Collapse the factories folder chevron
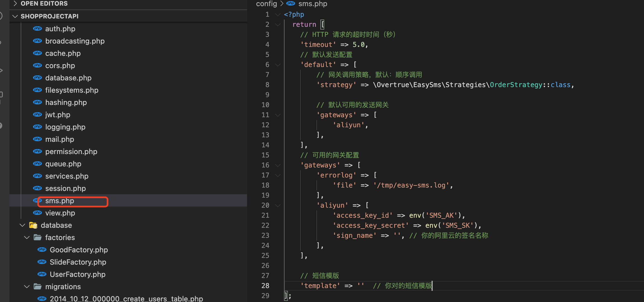The width and height of the screenshot is (644, 302). [27, 237]
